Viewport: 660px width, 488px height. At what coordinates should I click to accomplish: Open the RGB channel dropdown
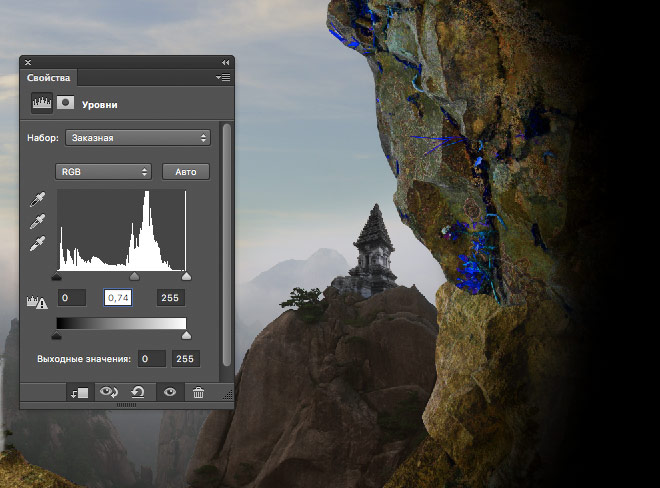click(103, 172)
